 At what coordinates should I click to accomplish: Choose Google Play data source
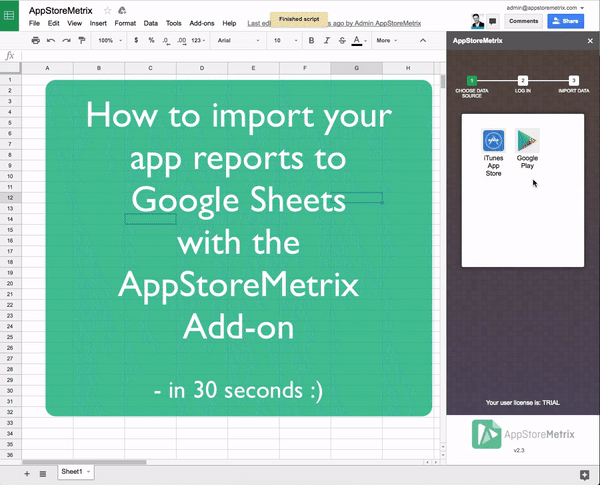(527, 149)
